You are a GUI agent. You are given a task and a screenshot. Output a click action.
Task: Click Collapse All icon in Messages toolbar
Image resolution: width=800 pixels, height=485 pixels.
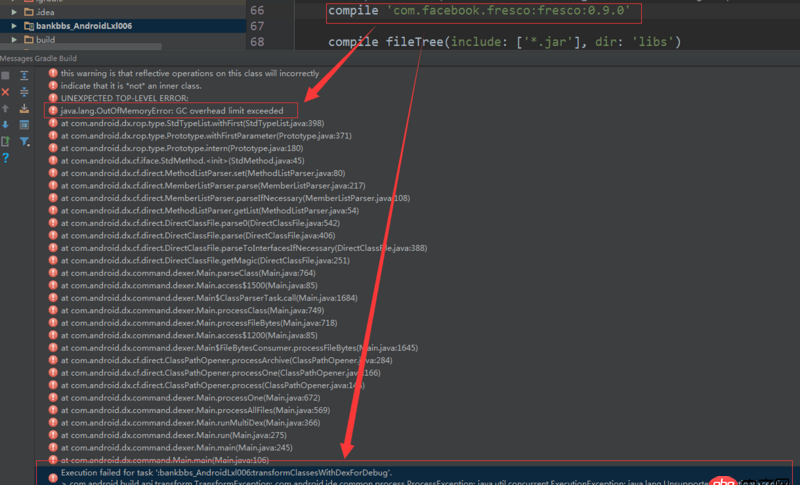[x=24, y=92]
